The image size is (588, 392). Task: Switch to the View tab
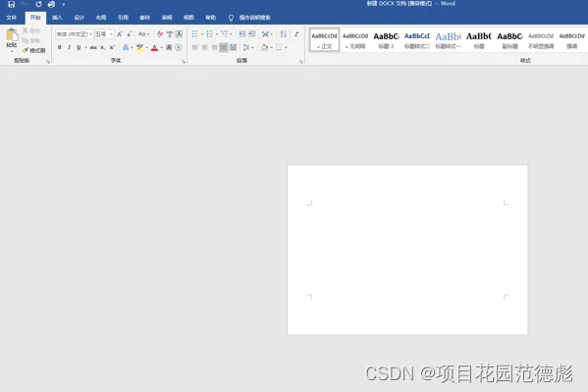(188, 18)
